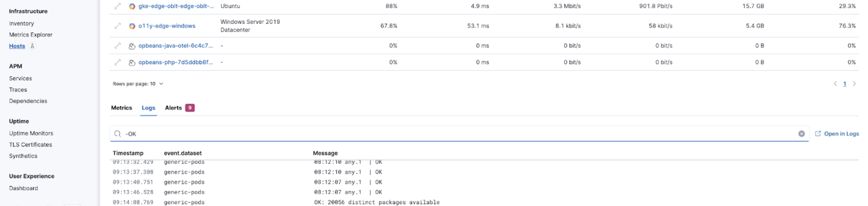Switch to the Metrics tab
This screenshot has height=206, width=868.
(x=121, y=108)
